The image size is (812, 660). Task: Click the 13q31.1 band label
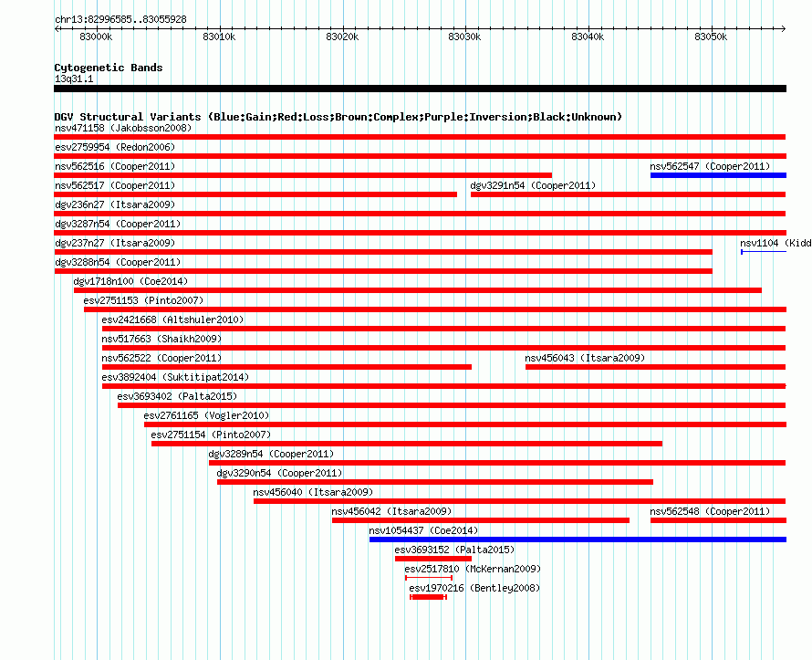pos(74,79)
